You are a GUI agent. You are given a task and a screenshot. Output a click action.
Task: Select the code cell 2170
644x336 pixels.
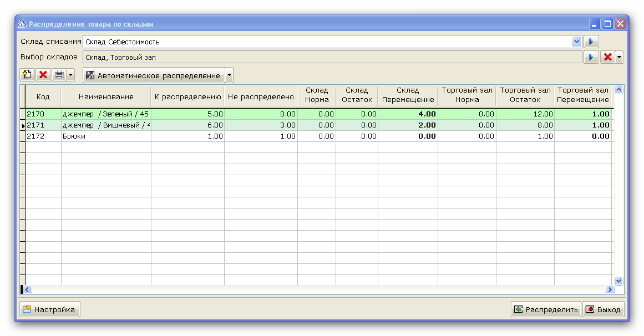[43, 114]
